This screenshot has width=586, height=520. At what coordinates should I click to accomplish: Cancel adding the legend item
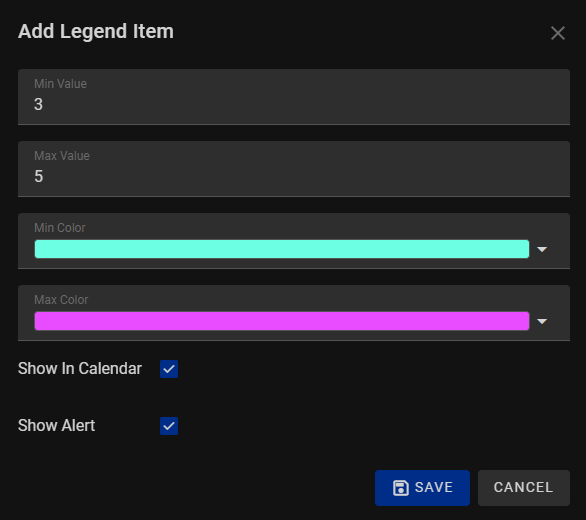524,488
